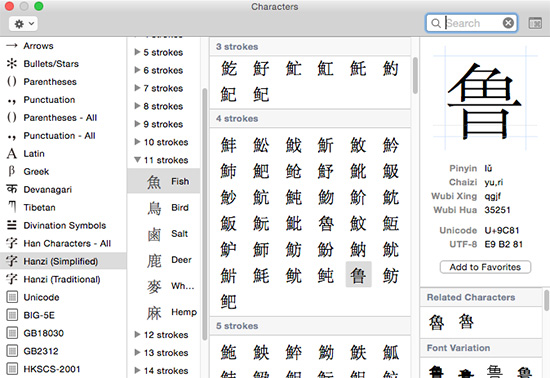Click the Unicode value U+9C81
Image resolution: width=550 pixels, height=378 pixels.
pyautogui.click(x=502, y=230)
